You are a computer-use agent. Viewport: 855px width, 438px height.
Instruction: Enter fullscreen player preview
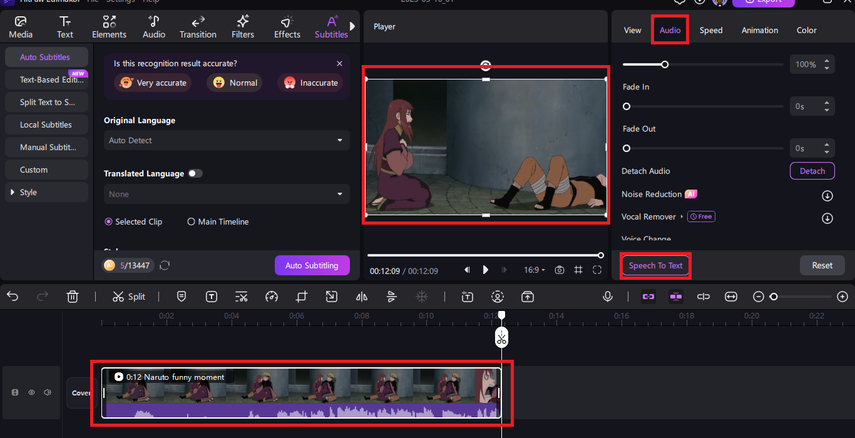(597, 270)
